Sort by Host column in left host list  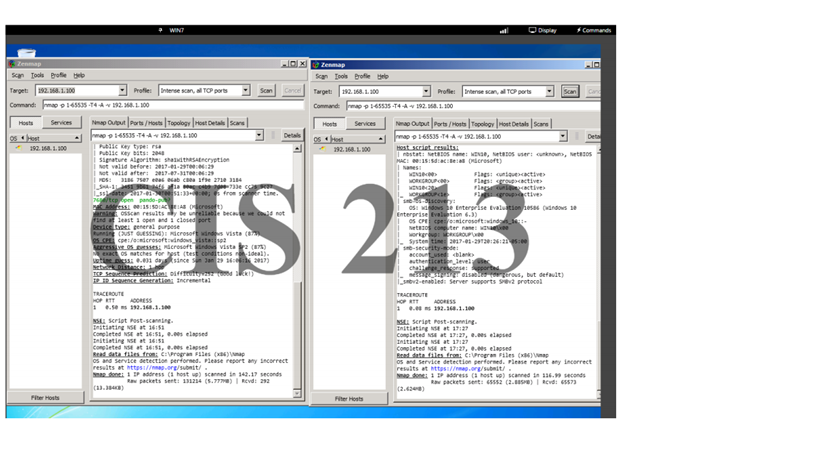click(x=54, y=138)
